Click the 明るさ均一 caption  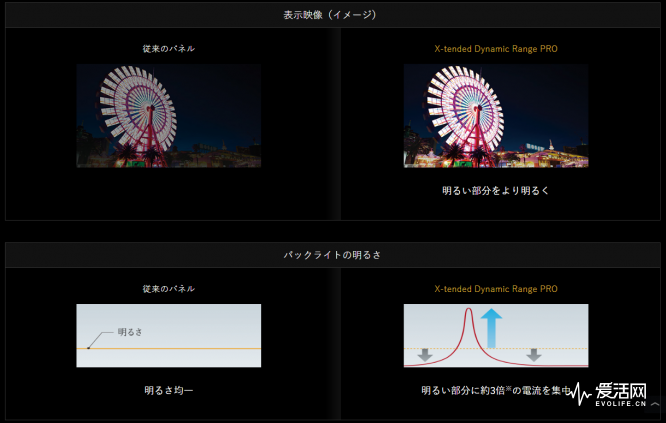tap(169, 390)
